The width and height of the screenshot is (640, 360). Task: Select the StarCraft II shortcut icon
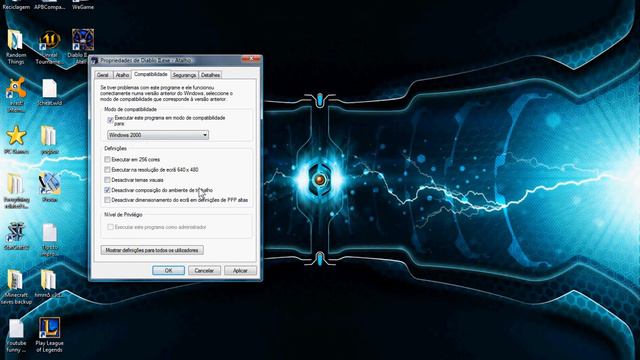coord(16,232)
